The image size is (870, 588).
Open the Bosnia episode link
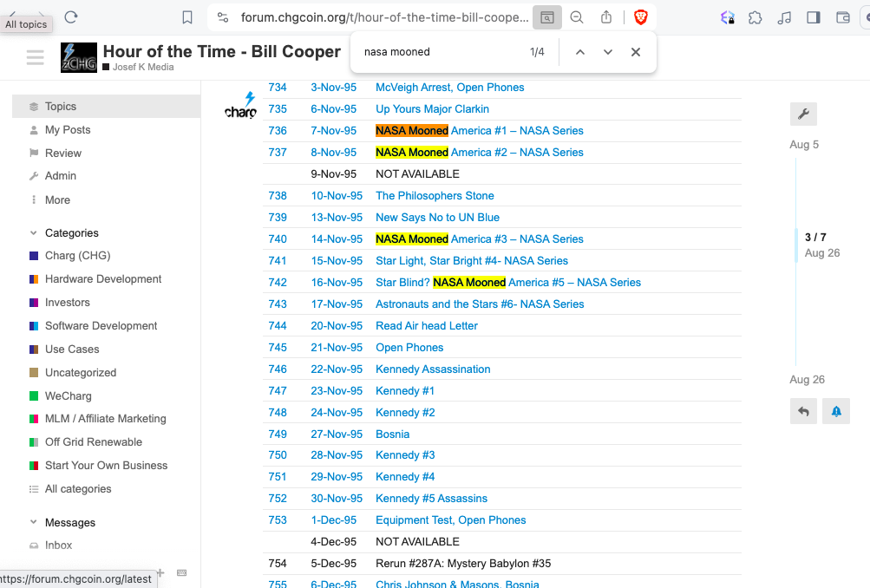click(392, 434)
